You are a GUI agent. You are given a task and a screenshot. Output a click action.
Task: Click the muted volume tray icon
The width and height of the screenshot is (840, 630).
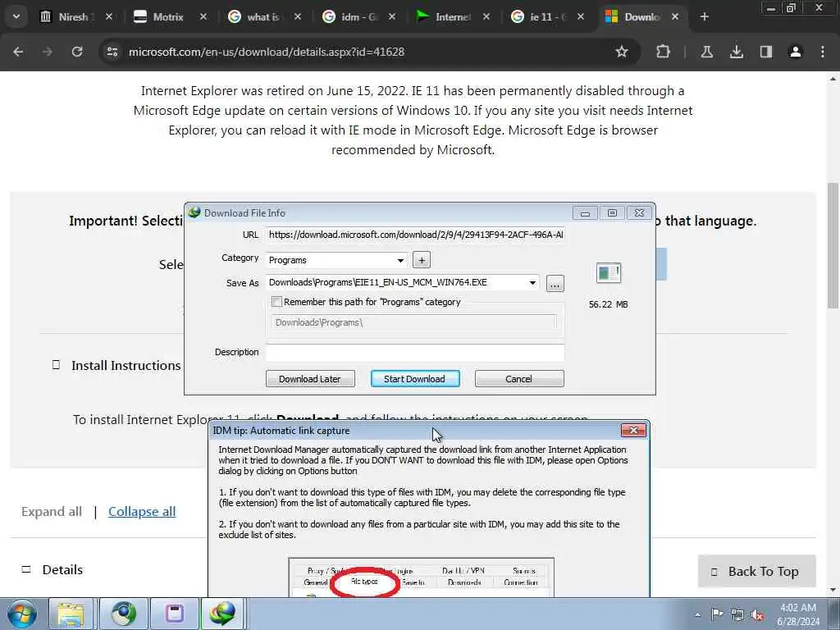[x=757, y=614]
